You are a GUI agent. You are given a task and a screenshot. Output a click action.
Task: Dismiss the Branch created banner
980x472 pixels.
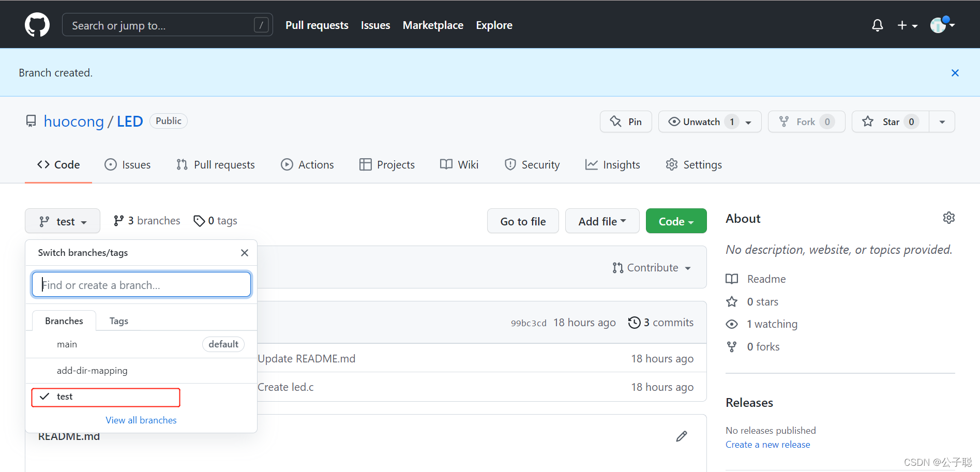pos(955,73)
